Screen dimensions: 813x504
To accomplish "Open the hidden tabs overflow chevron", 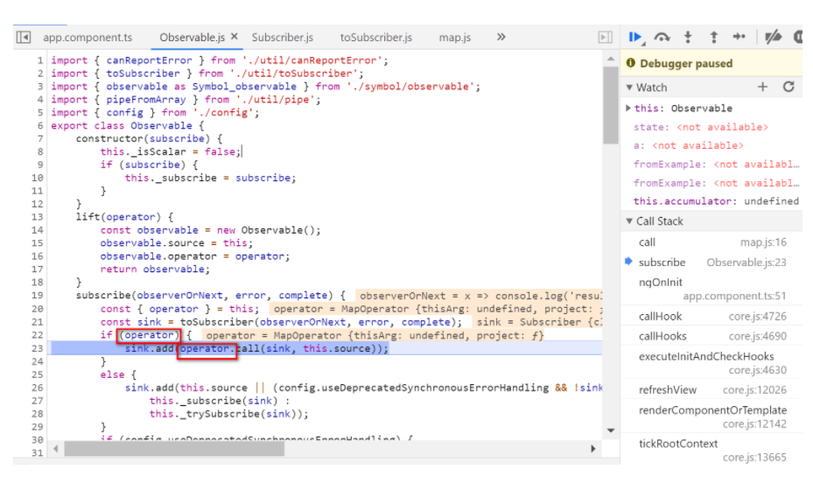I will click(501, 37).
